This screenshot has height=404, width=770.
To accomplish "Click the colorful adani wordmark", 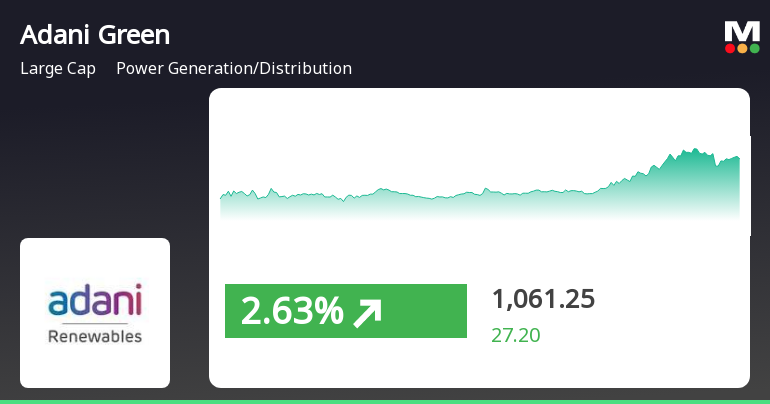I will coord(95,299).
